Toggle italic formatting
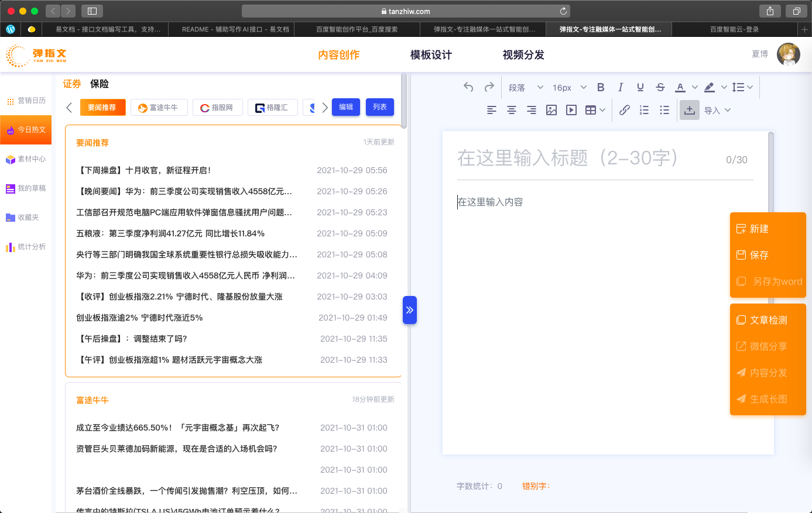 pos(621,87)
